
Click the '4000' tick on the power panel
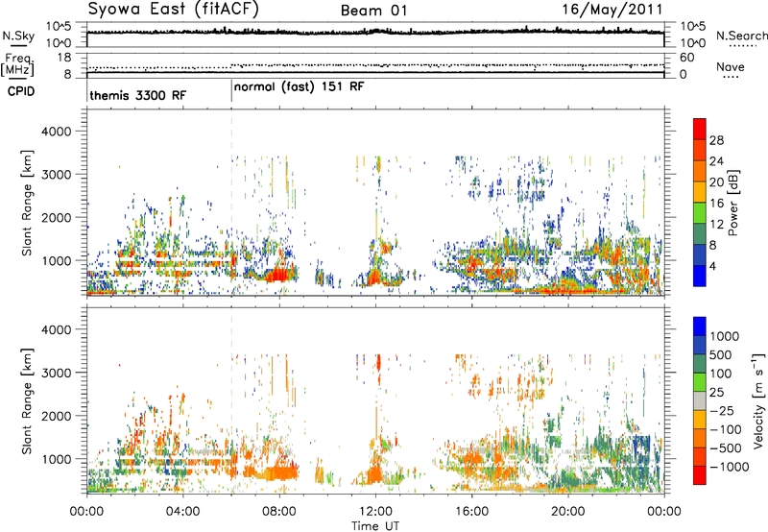click(x=56, y=132)
